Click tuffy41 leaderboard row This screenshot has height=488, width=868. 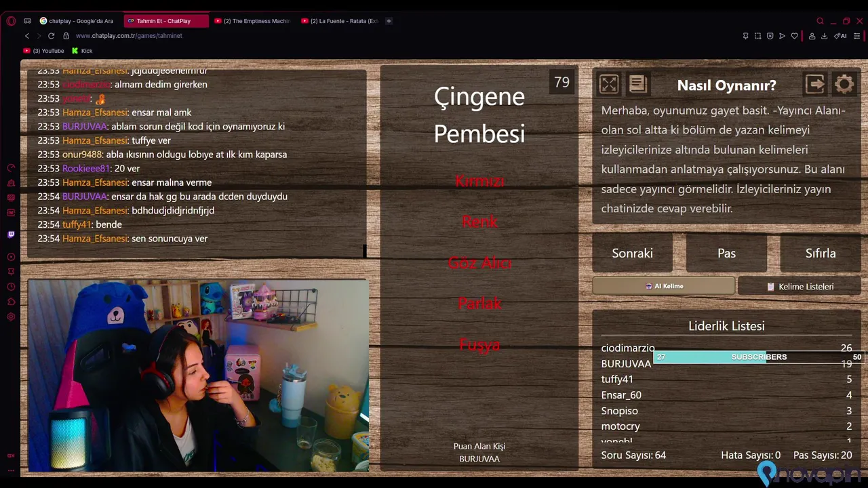(x=726, y=380)
